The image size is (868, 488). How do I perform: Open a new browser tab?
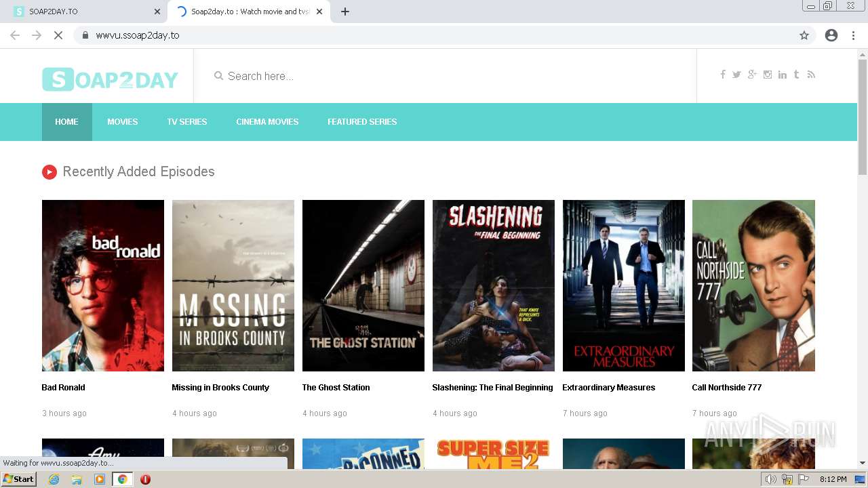[x=345, y=12]
